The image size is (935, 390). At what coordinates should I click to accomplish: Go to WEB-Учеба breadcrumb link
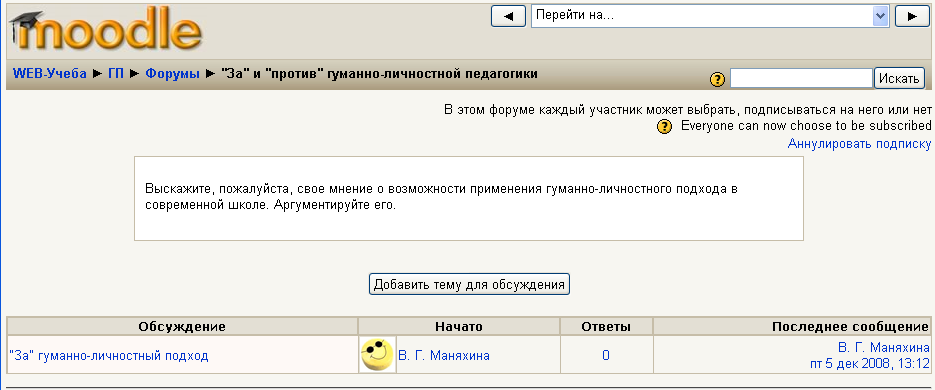tap(49, 74)
